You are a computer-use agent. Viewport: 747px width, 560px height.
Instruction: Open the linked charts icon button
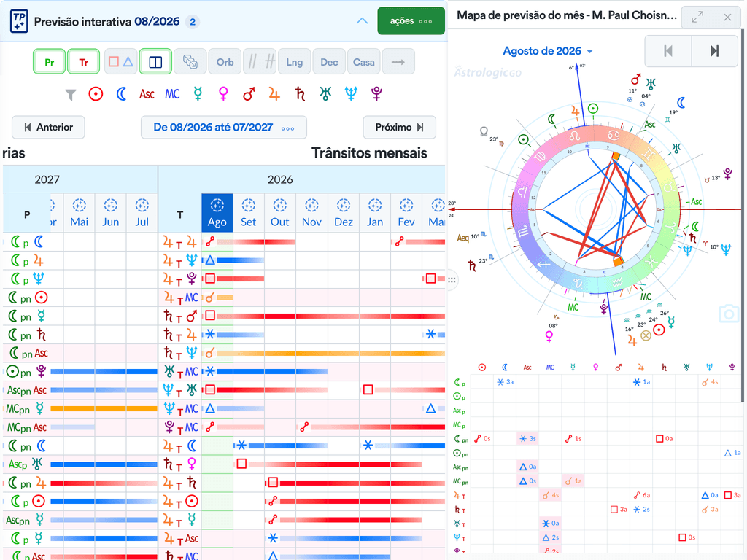(190, 62)
